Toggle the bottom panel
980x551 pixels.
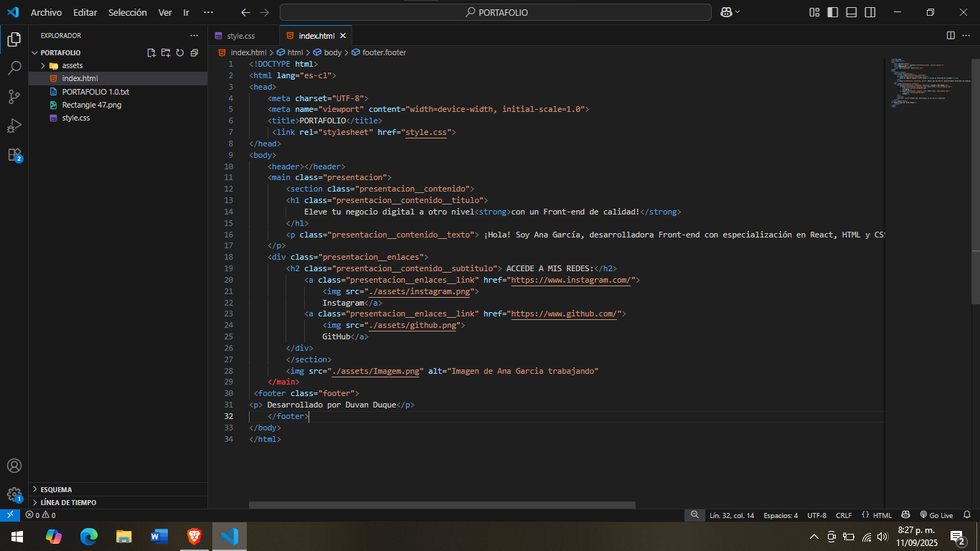pos(852,12)
